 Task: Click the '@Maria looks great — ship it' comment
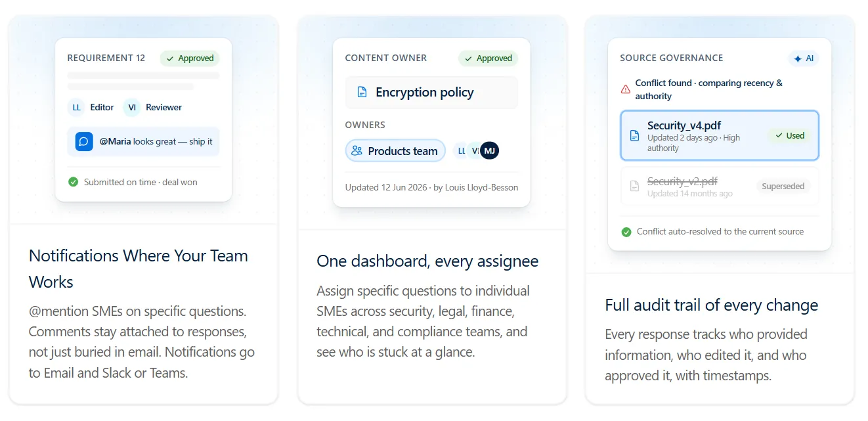[x=143, y=141]
